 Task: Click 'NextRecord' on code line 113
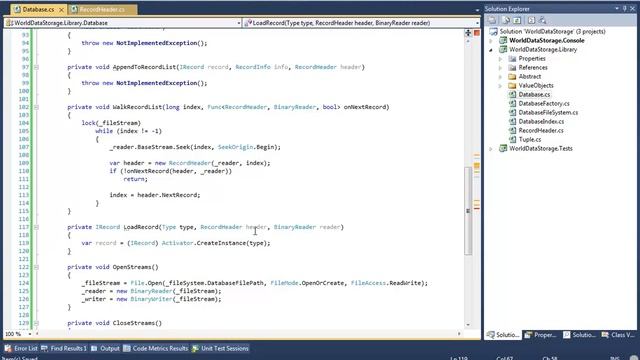181,195
